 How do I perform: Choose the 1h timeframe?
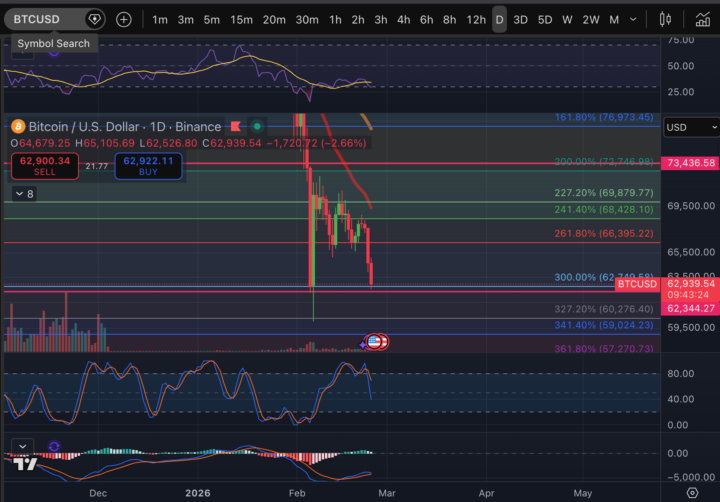(335, 20)
